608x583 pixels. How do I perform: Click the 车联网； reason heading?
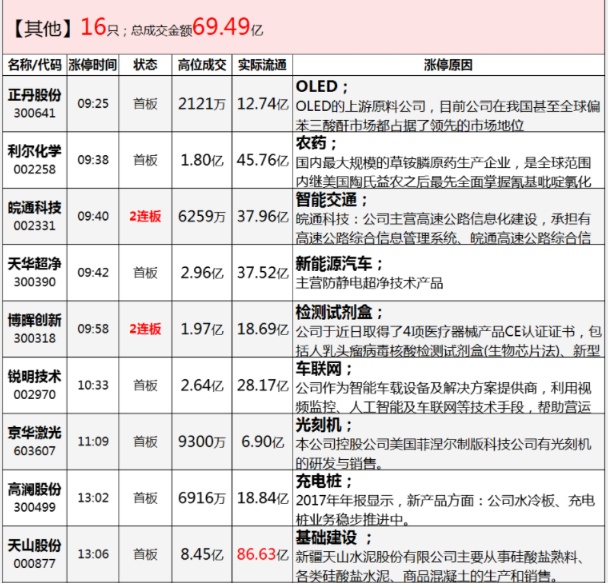(x=324, y=368)
